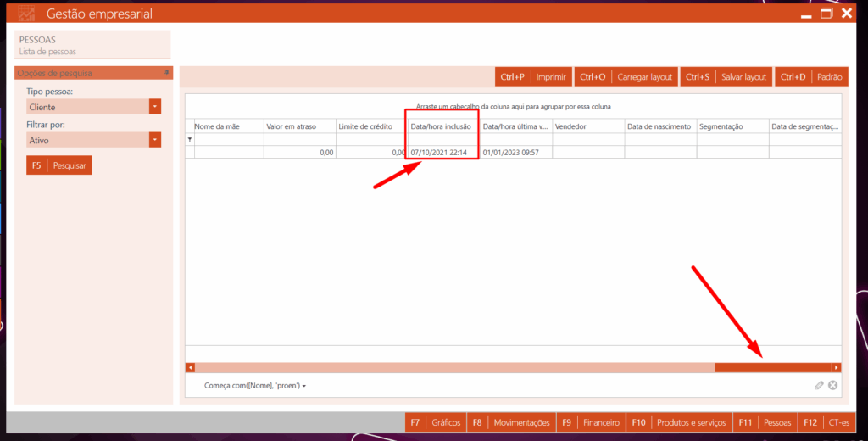Switch to the F9 Financeiro tab
Image resolution: width=868 pixels, height=441 pixels.
pos(591,422)
